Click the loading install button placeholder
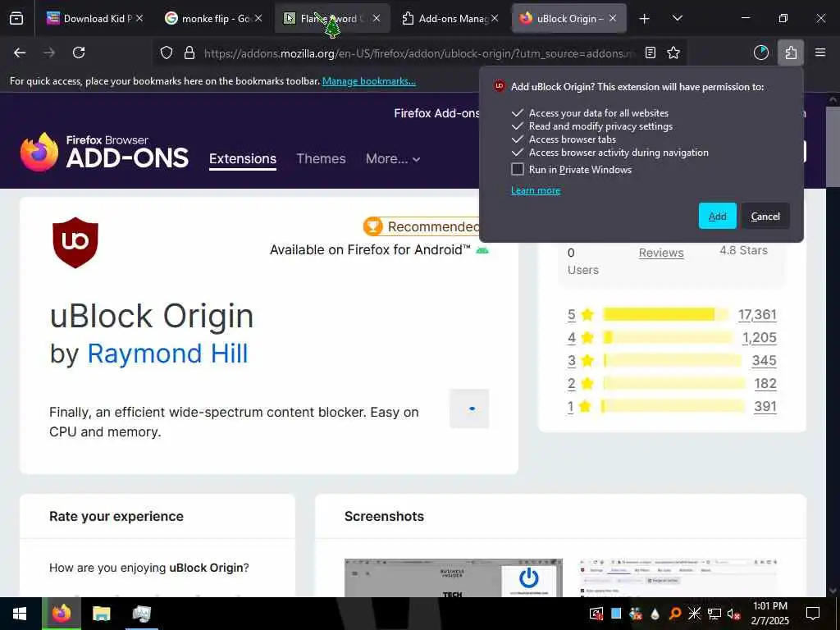This screenshot has width=840, height=630. (x=469, y=409)
